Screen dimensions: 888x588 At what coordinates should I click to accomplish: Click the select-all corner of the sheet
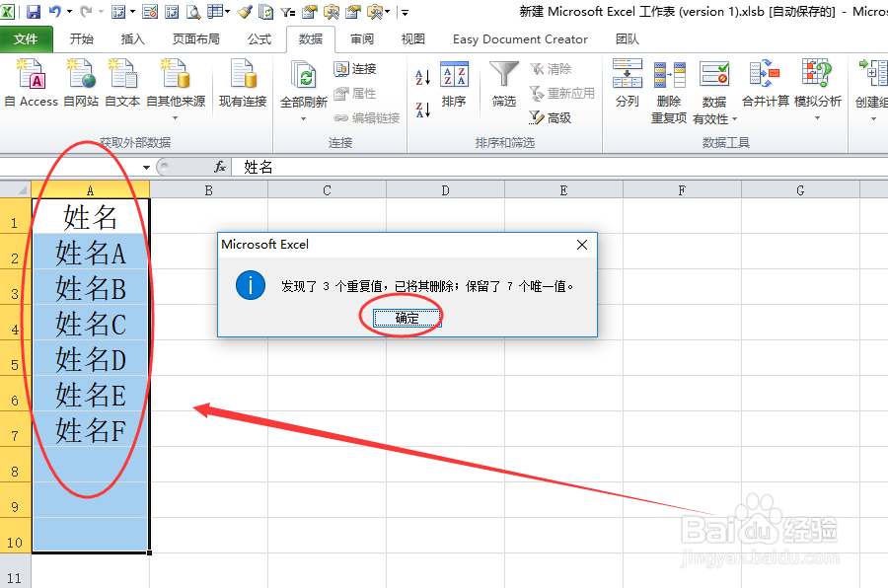point(15,189)
